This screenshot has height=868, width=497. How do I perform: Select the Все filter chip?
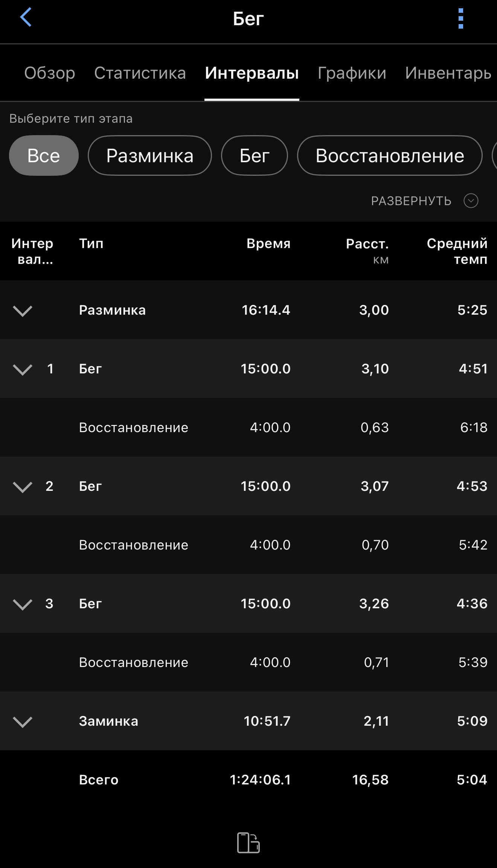(x=44, y=155)
